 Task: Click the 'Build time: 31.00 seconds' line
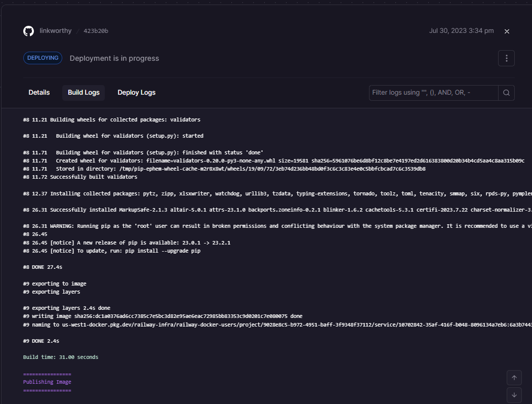(61, 357)
